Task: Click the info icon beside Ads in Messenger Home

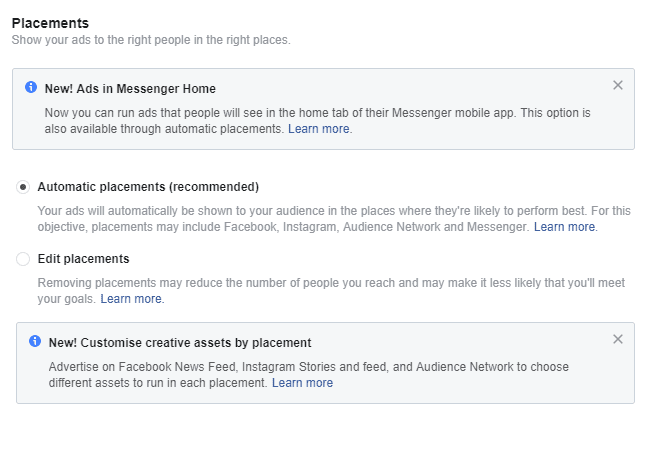Action: point(31,87)
